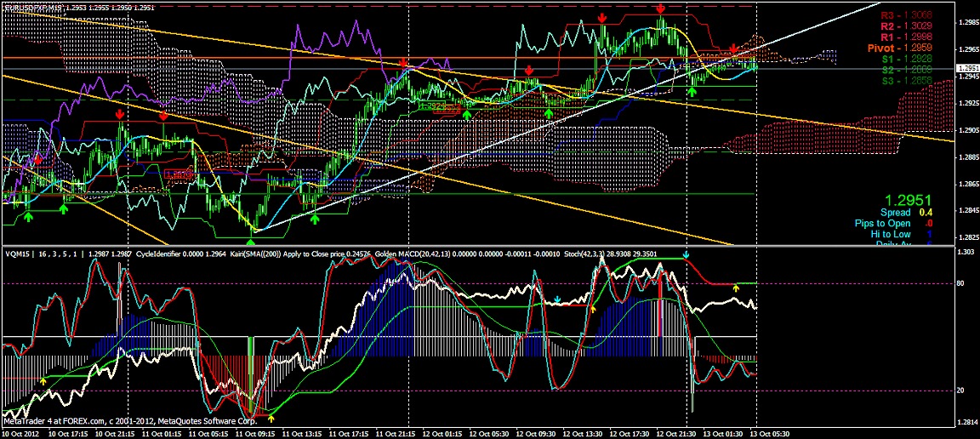Click the rightmost yellow up arrow in the indicator window

click(736, 290)
